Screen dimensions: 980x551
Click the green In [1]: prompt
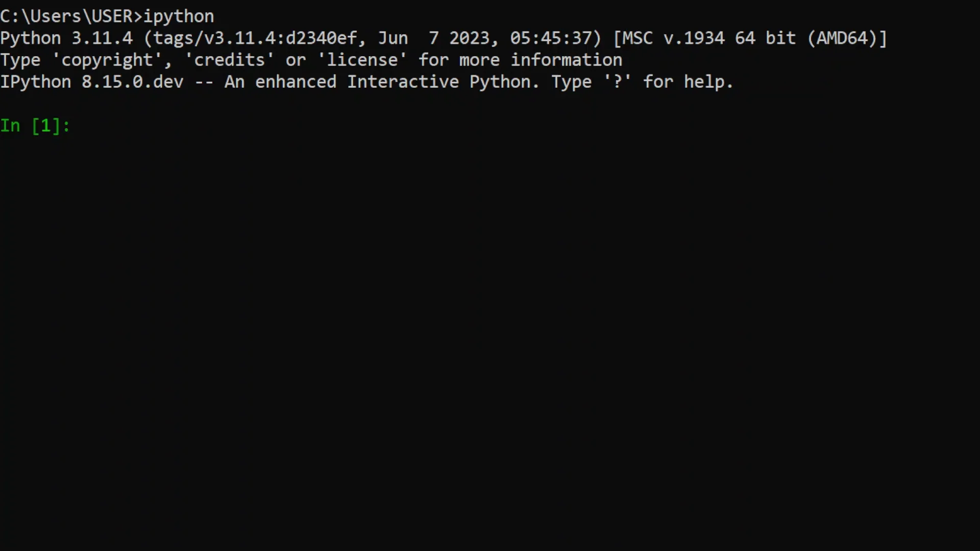[x=35, y=126]
